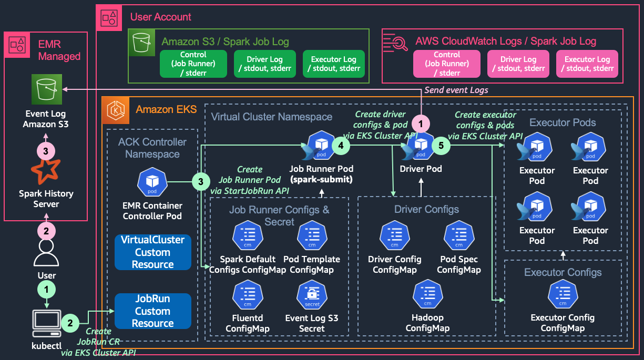644x360 pixels.
Task: Click the Pod Spec ConfigMap icon
Action: click(459, 236)
